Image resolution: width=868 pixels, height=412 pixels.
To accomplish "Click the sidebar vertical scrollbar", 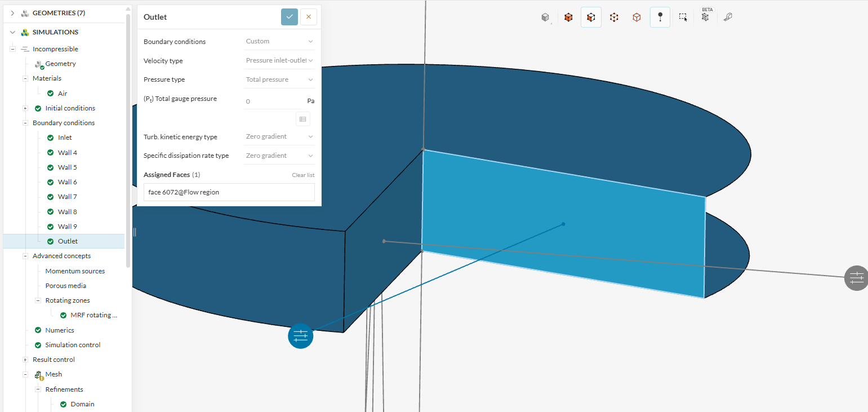I will click(128, 140).
